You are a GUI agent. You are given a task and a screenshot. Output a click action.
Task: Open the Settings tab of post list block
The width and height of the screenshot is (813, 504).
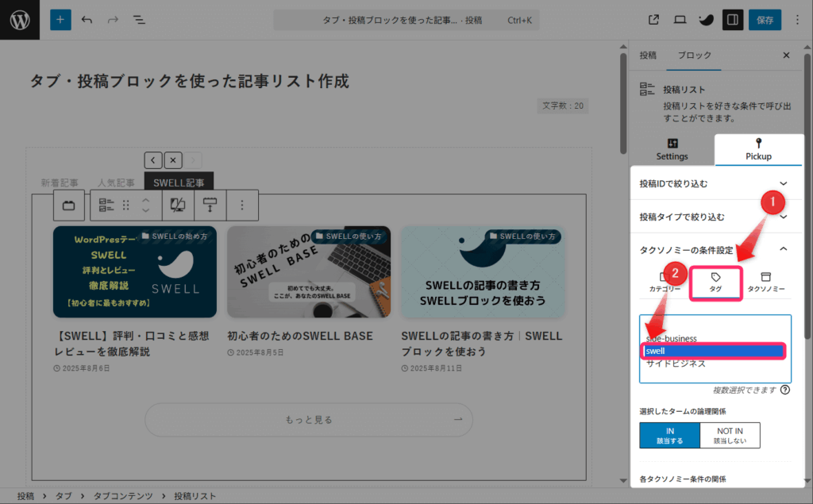(672, 149)
